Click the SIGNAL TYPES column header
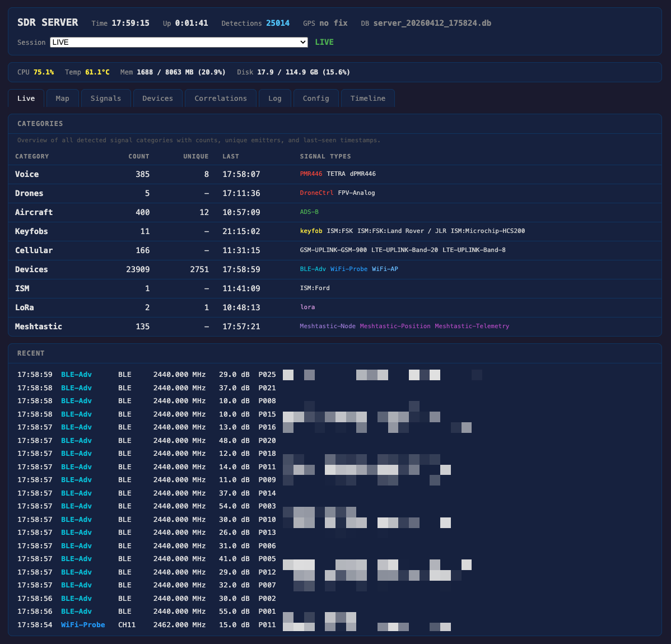671x644 pixels. (325, 157)
